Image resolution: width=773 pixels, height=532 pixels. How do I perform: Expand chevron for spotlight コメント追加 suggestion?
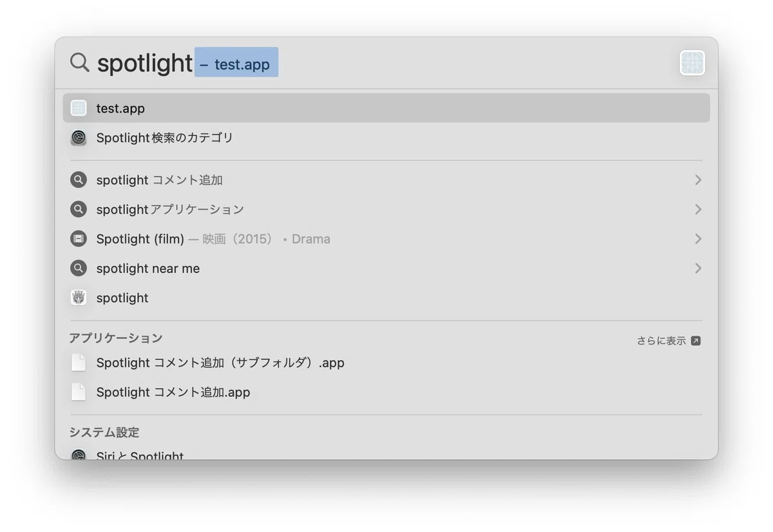[x=698, y=180]
